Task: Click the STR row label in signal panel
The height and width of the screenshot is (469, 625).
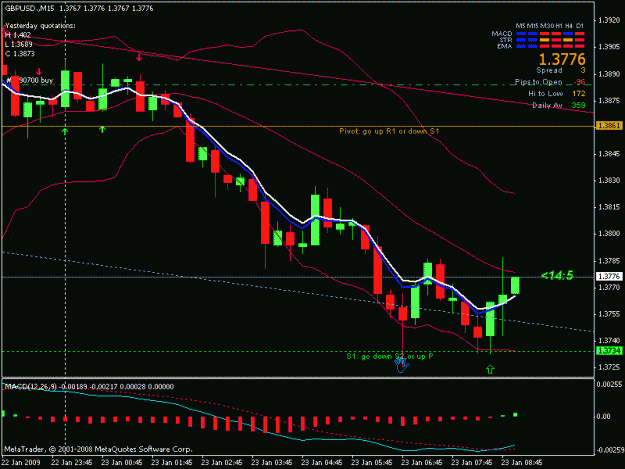Action: tap(506, 40)
